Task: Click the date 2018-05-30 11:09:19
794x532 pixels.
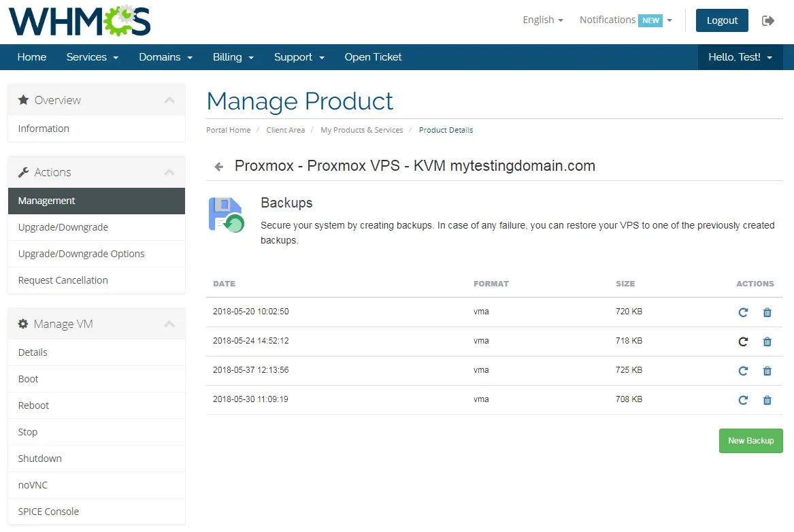Action: point(250,399)
